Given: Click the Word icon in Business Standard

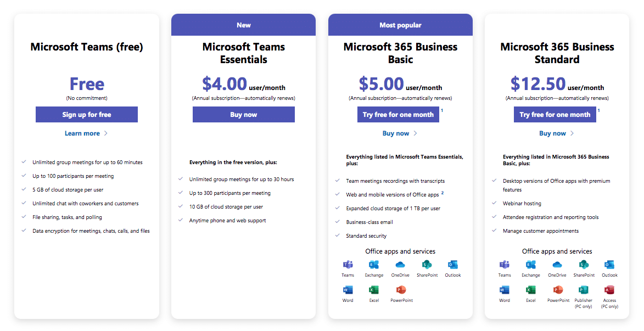Looking at the screenshot, I should (505, 290).
